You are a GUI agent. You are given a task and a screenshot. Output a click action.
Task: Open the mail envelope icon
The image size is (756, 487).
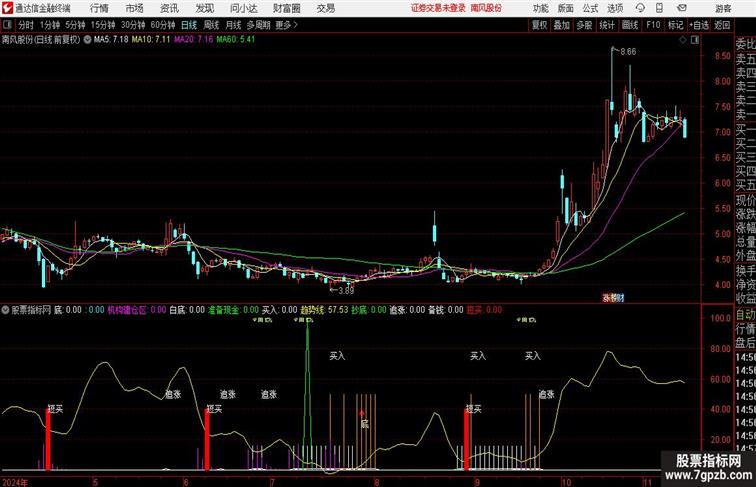coord(682,8)
